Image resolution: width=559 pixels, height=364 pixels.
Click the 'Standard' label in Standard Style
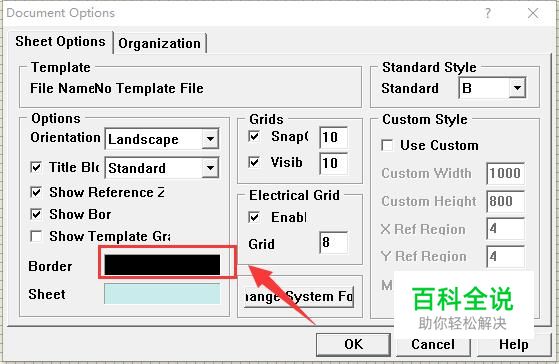410,88
